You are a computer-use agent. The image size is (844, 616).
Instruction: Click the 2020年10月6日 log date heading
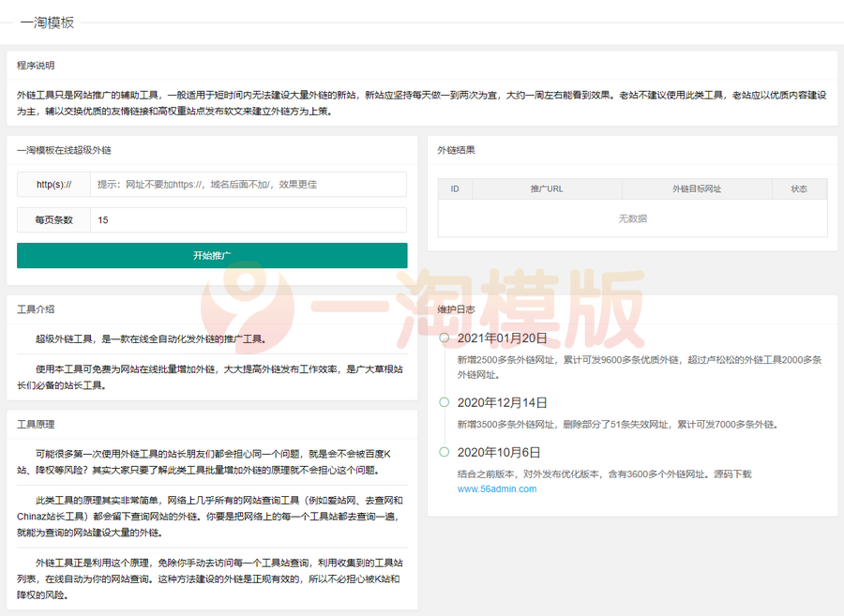click(x=499, y=453)
